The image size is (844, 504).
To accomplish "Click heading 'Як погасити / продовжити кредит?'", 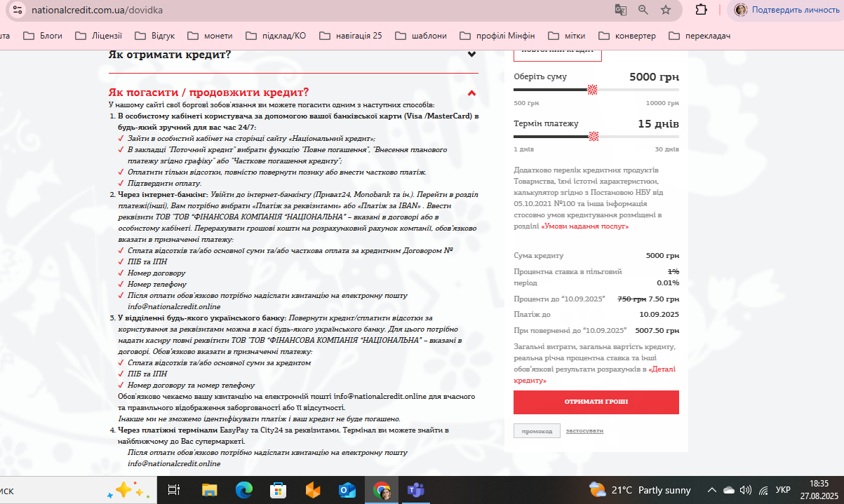I will pos(208,93).
